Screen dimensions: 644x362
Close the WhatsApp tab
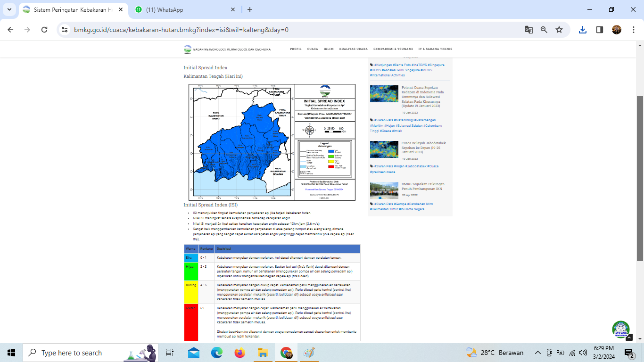pos(232,9)
